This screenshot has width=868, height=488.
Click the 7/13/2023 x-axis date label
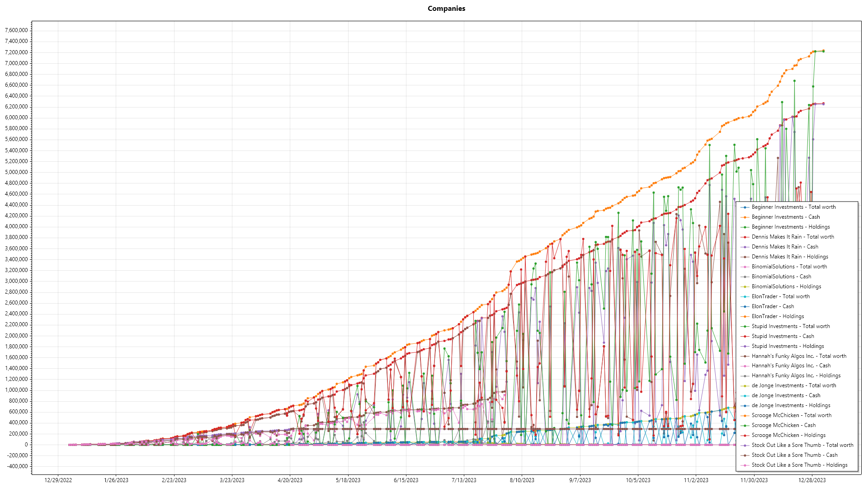pos(464,480)
